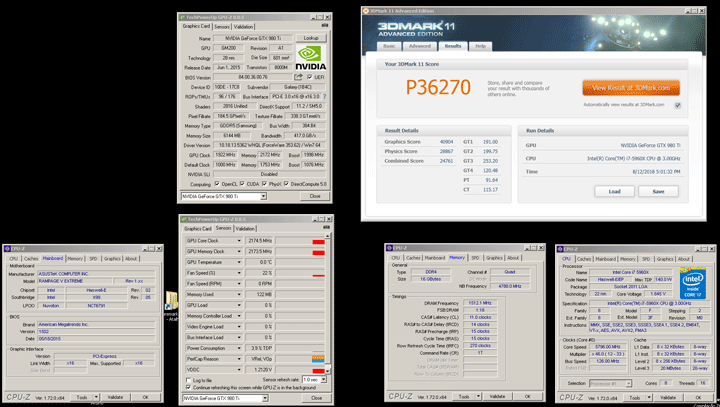Image resolution: width=720 pixels, height=407 pixels.
Task: Toggle the PhysX checkbox
Action: click(264, 184)
